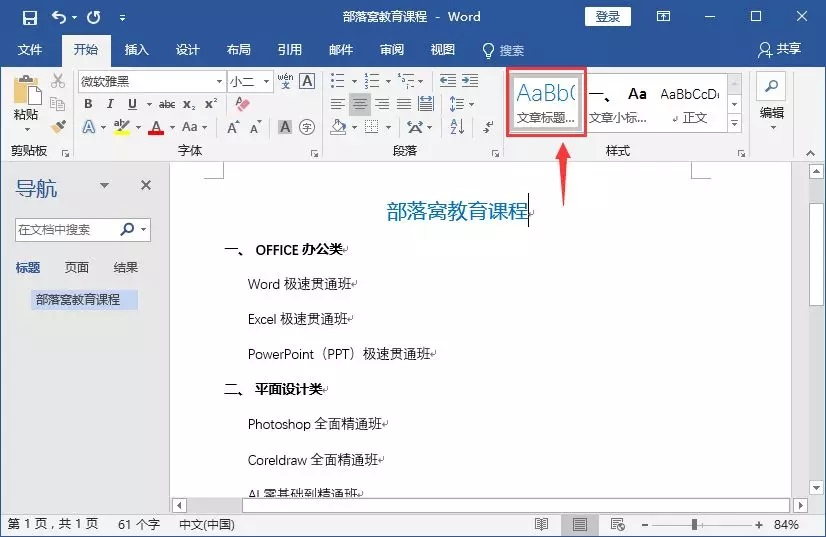Toggle Bold formatting
Image resolution: width=826 pixels, height=537 pixels.
click(88, 104)
